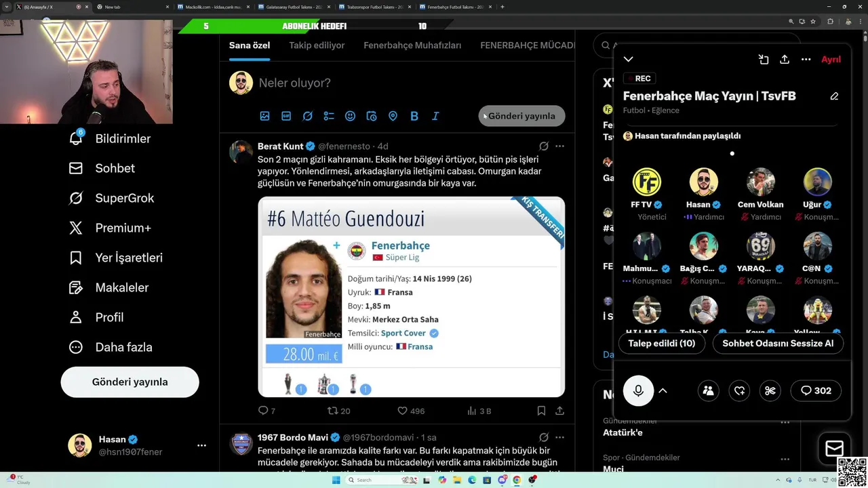Toggle italic text formatting

(435, 116)
